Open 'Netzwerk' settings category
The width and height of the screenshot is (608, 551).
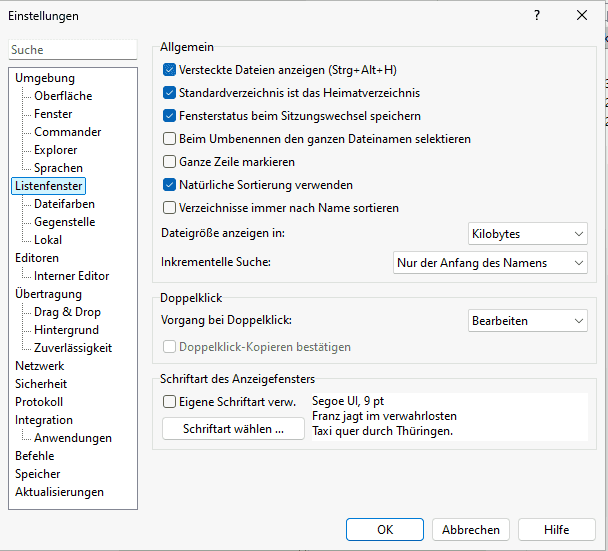(40, 366)
